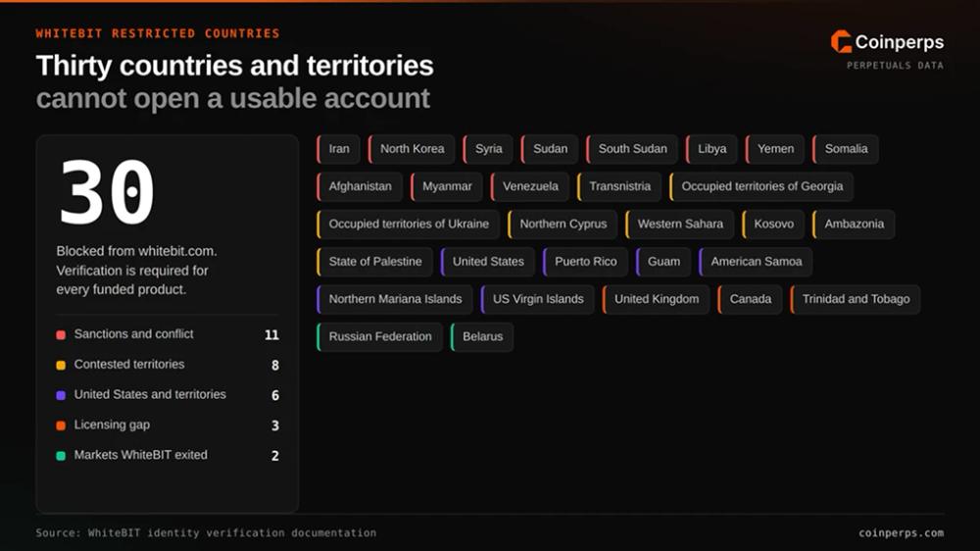The image size is (980, 551).
Task: Click the Trinidad and Tobago tag
Action: click(855, 299)
